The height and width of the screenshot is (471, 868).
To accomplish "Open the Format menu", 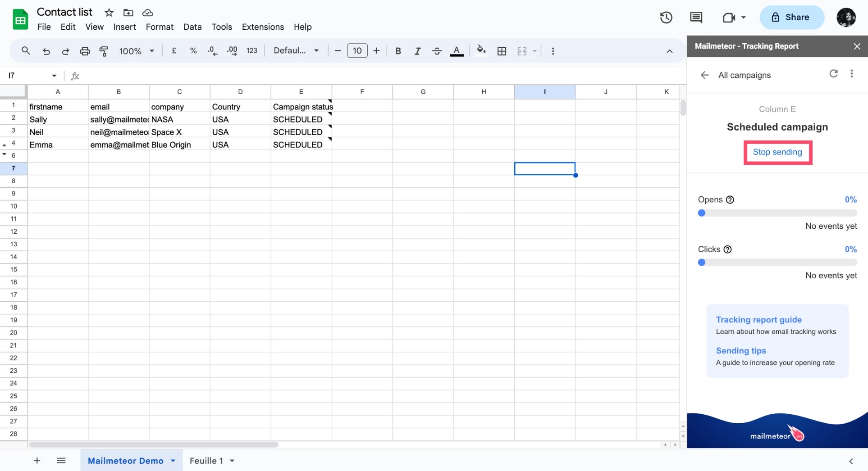I will tap(160, 27).
